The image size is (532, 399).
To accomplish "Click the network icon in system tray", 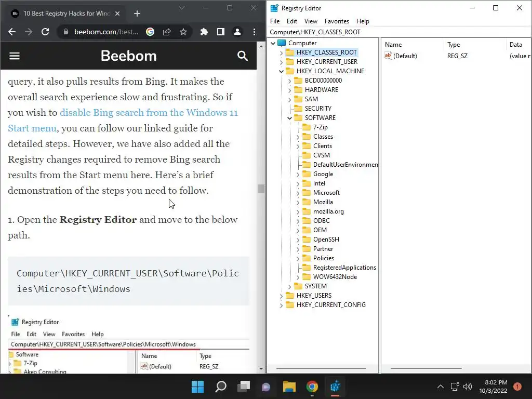I will click(455, 387).
